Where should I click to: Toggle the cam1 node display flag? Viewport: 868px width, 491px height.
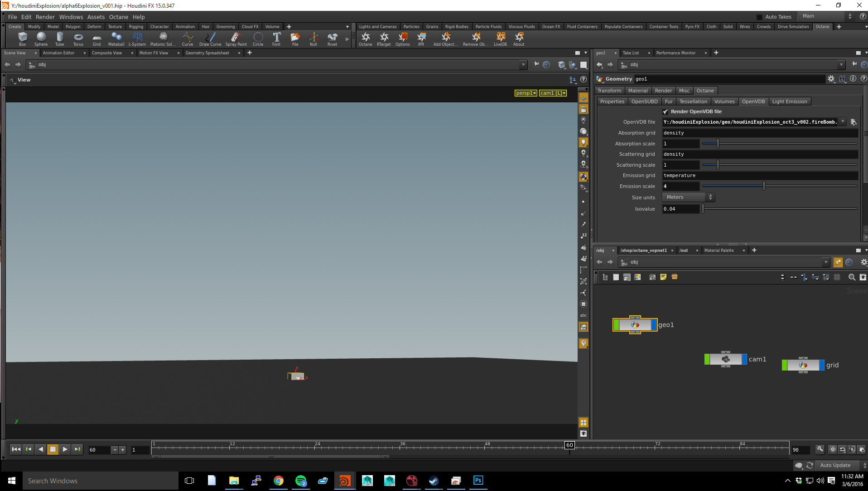(744, 359)
